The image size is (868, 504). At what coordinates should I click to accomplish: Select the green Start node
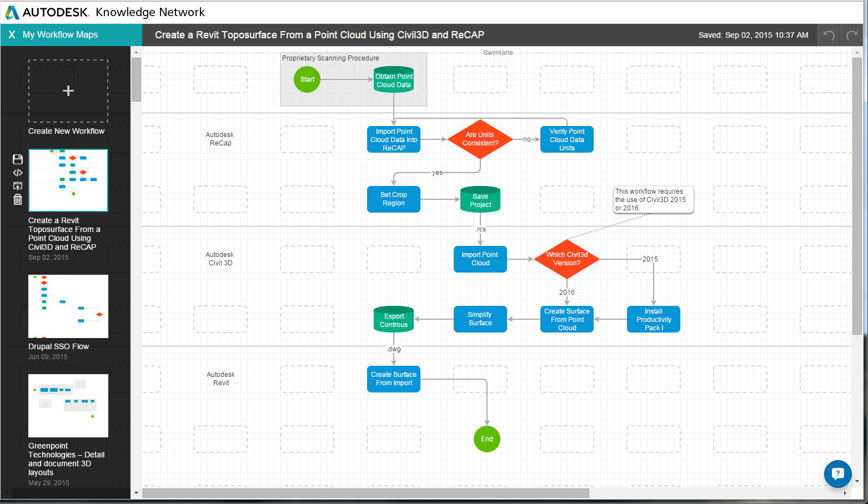tap(307, 79)
